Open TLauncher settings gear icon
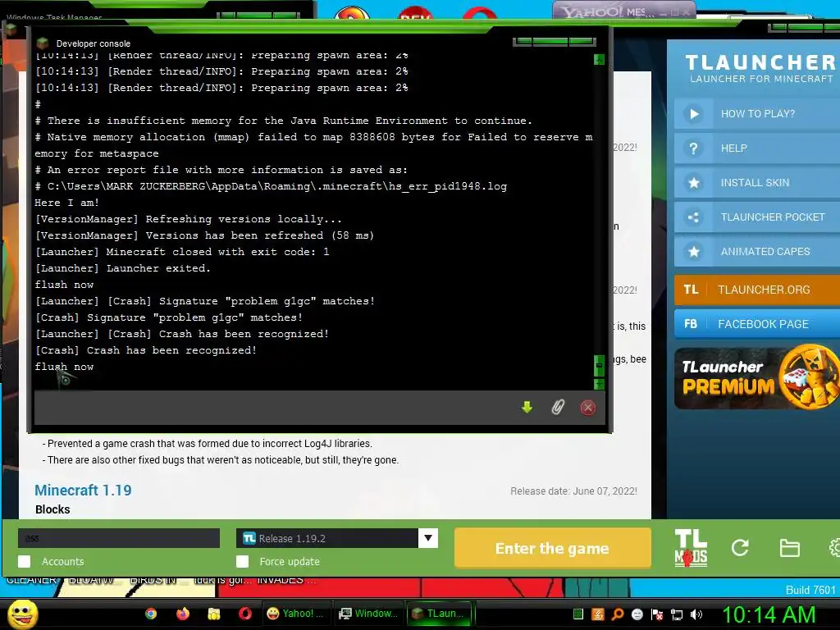The height and width of the screenshot is (630, 840). pyautogui.click(x=834, y=547)
